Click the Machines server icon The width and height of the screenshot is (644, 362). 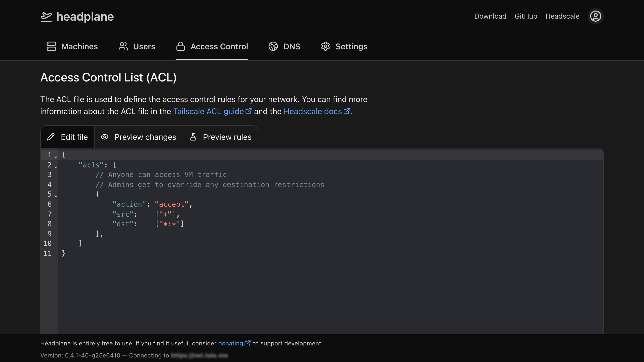51,46
